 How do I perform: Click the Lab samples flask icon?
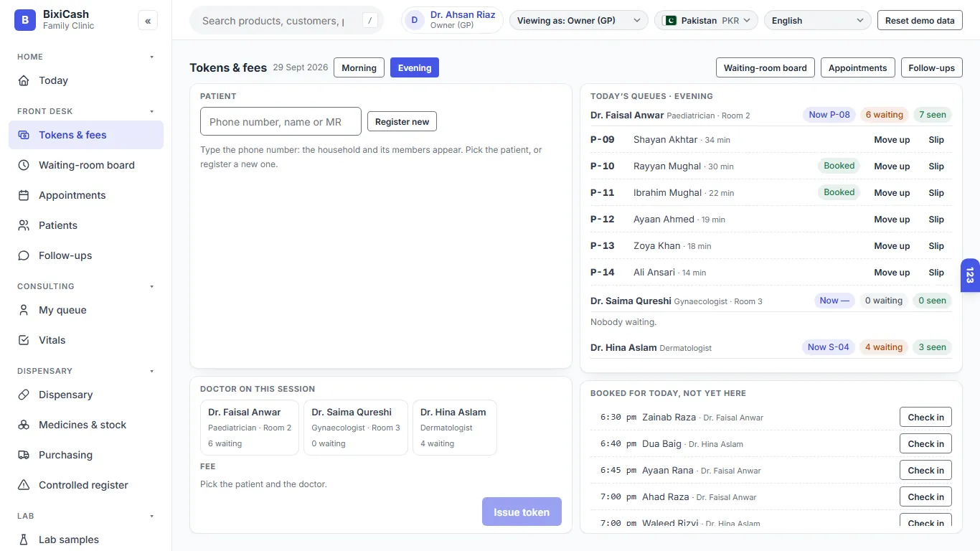24,540
